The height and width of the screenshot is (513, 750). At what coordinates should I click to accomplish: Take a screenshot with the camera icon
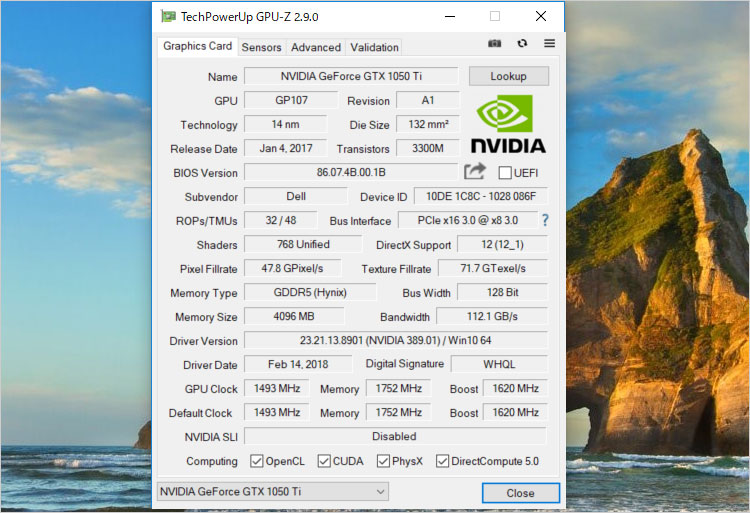(495, 44)
